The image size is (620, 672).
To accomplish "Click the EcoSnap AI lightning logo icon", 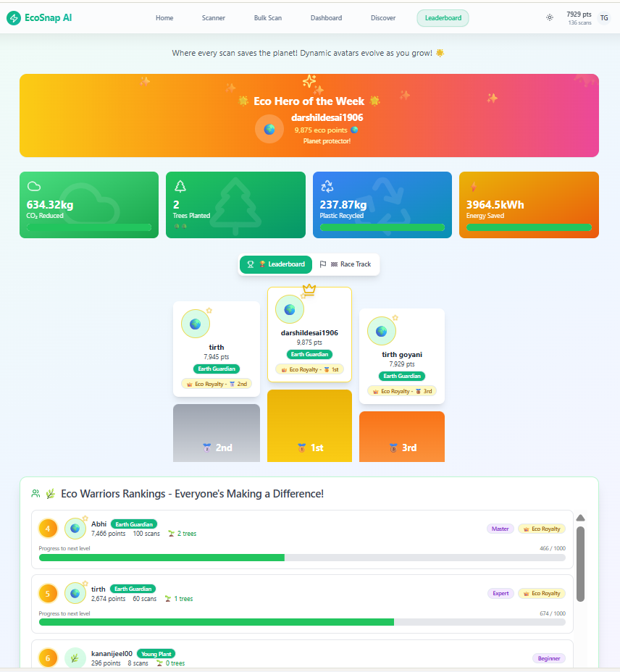I will (x=13, y=18).
